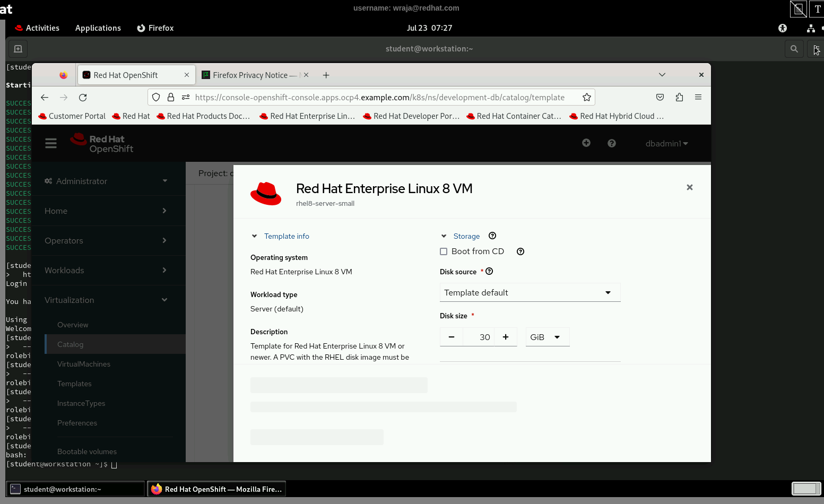The image size is (824, 504).
Task: Reload the page in Firefox
Action: [83, 98]
